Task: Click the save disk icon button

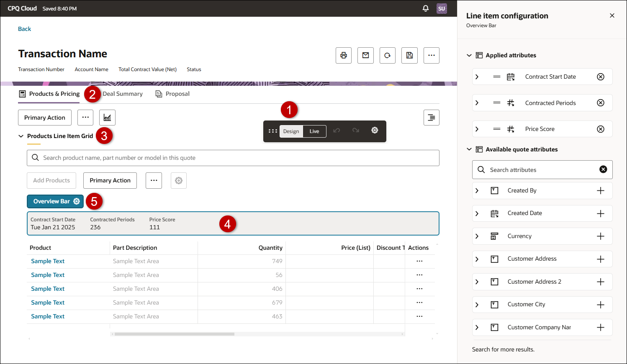Action: [x=409, y=55]
